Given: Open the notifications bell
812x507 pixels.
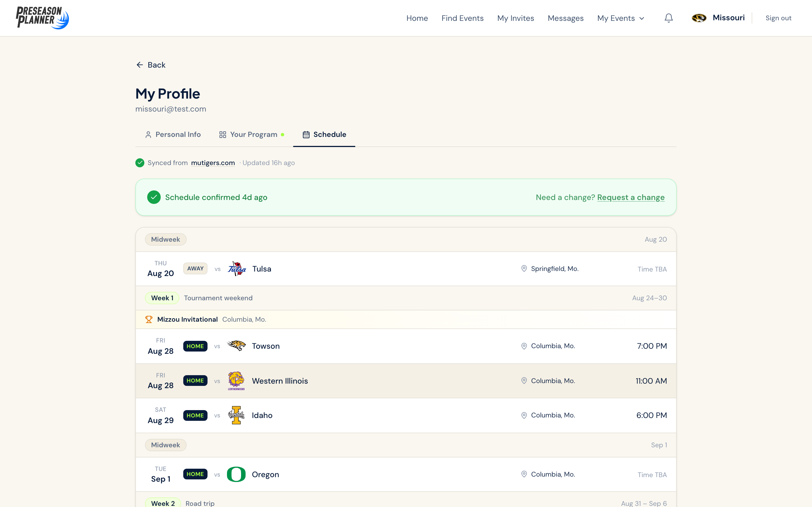Looking at the screenshot, I should 668,18.
